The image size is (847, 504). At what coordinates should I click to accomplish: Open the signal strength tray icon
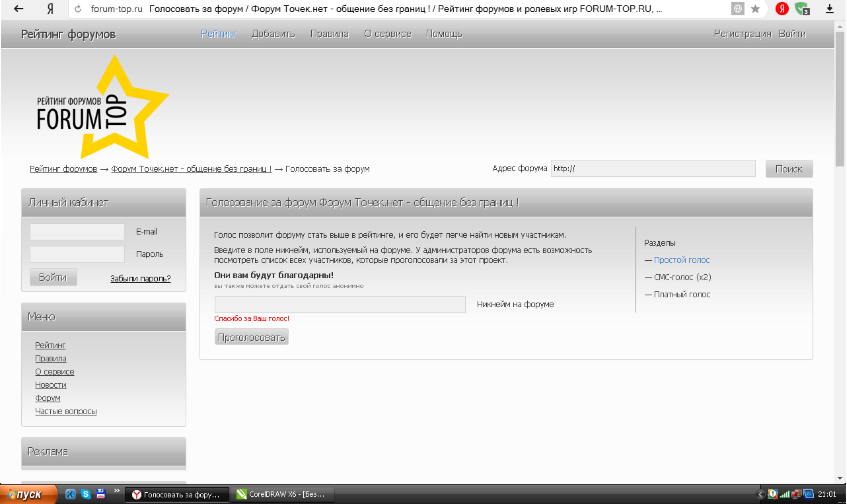click(785, 494)
